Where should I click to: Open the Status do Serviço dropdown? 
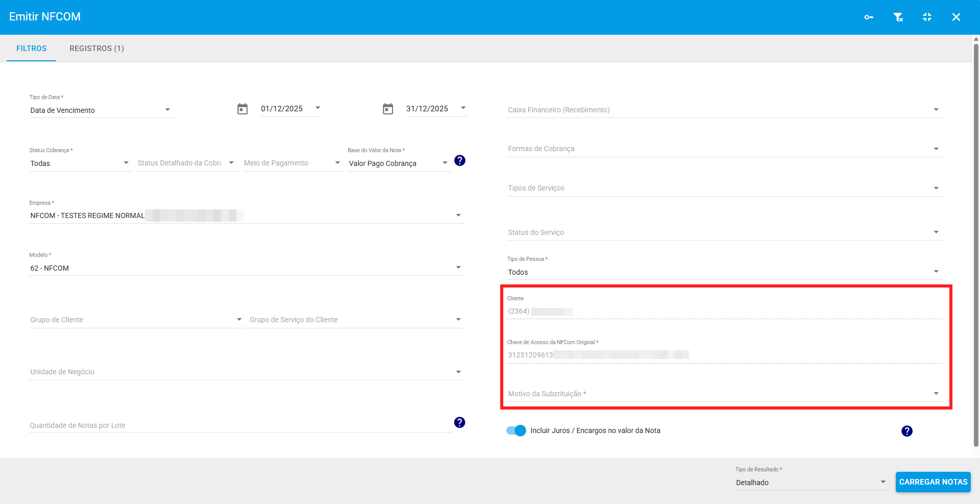725,232
